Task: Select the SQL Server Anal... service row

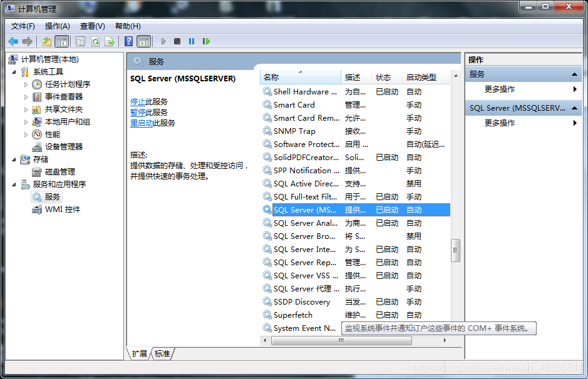Action: pos(355,223)
